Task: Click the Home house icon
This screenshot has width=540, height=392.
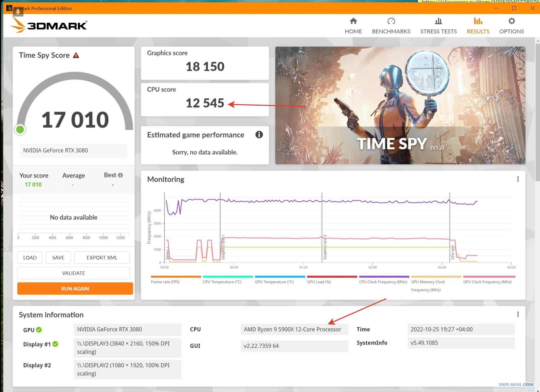Action: (x=353, y=21)
